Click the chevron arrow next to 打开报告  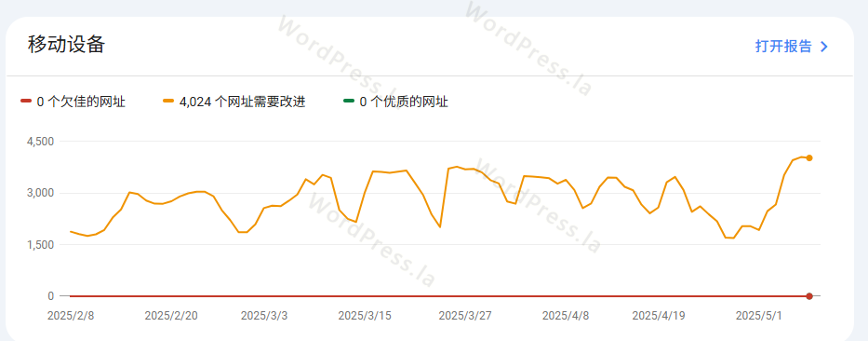(823, 47)
